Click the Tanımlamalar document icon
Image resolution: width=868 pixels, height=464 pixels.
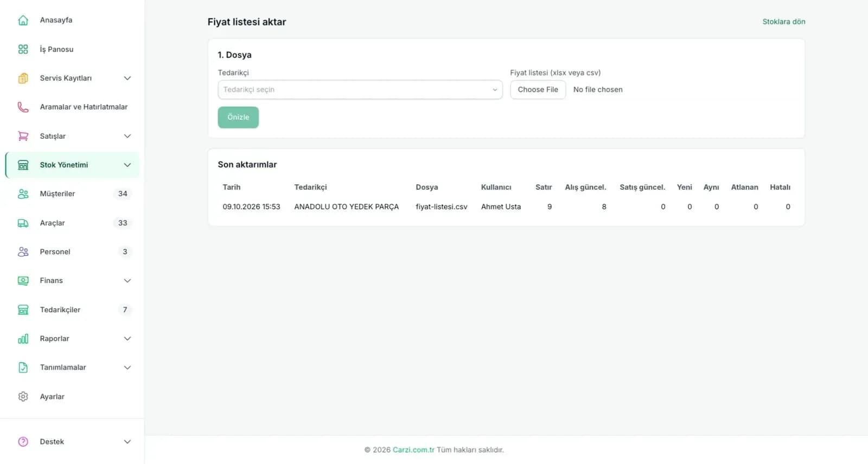[23, 367]
